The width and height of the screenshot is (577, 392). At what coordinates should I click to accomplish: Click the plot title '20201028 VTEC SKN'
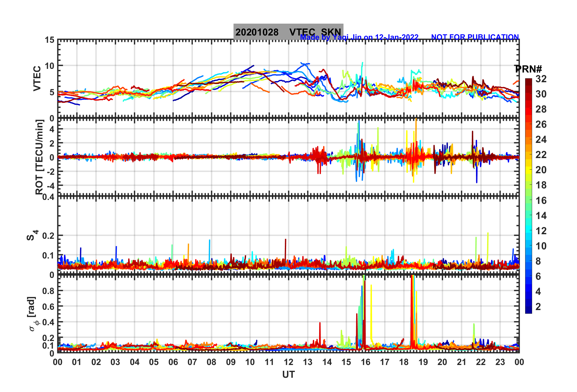point(288,32)
